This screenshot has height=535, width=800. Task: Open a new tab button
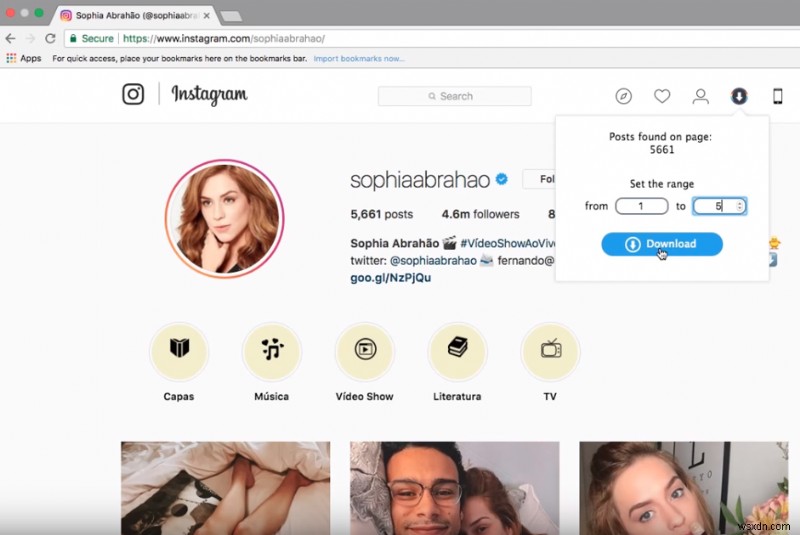click(x=232, y=16)
